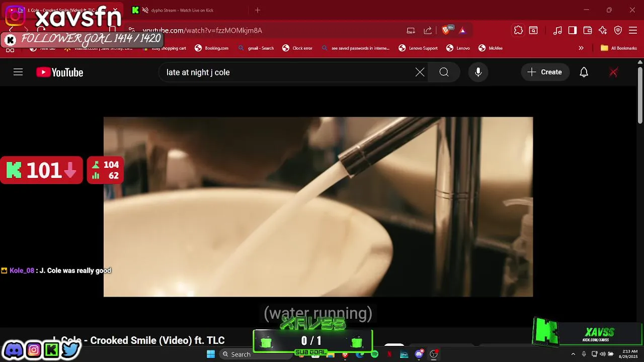Expand the system tray hidden icons chevron
The image size is (644, 362).
coord(573,354)
